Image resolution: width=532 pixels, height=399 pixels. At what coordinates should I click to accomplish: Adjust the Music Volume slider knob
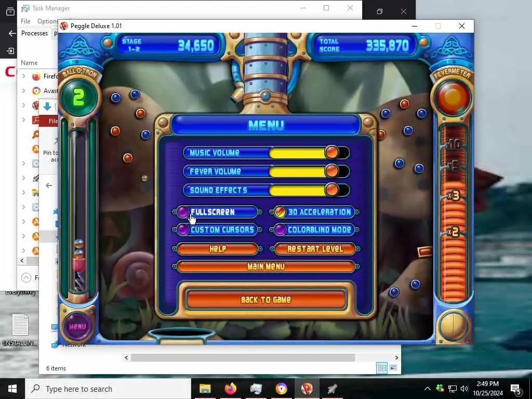[x=331, y=153]
